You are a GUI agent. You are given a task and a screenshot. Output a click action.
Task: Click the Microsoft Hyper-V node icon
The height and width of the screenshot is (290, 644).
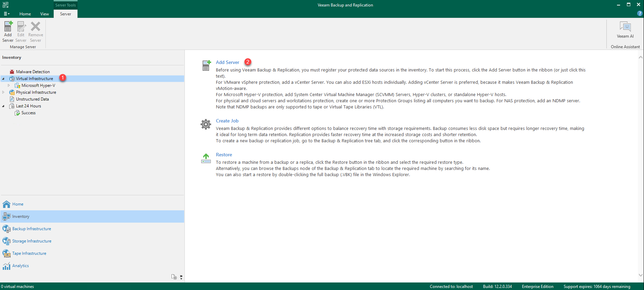point(17,85)
